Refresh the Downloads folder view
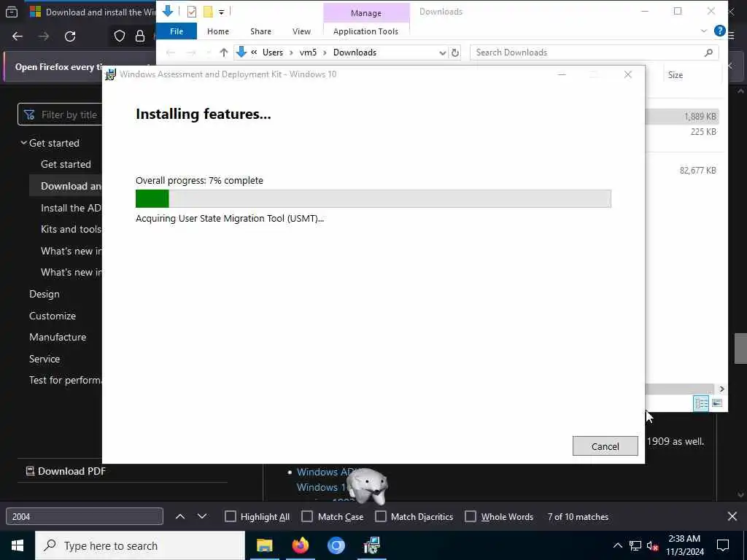This screenshot has width=747, height=560. tap(455, 52)
